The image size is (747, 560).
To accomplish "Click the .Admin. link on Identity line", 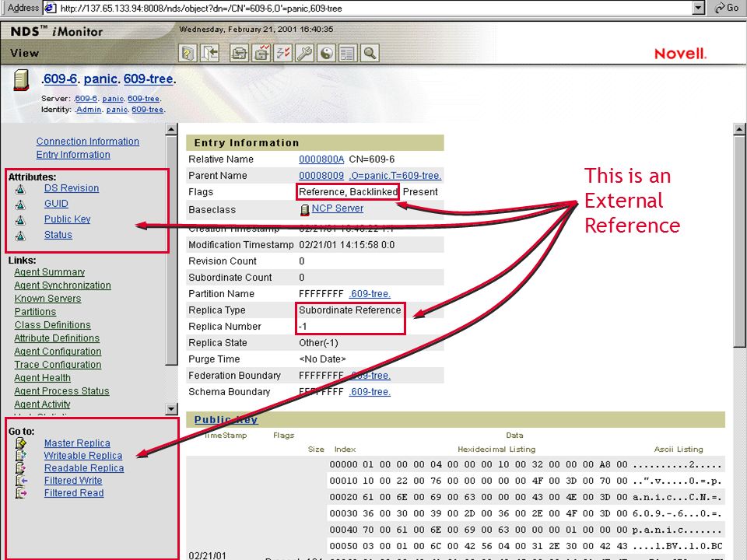I will pyautogui.click(x=89, y=110).
